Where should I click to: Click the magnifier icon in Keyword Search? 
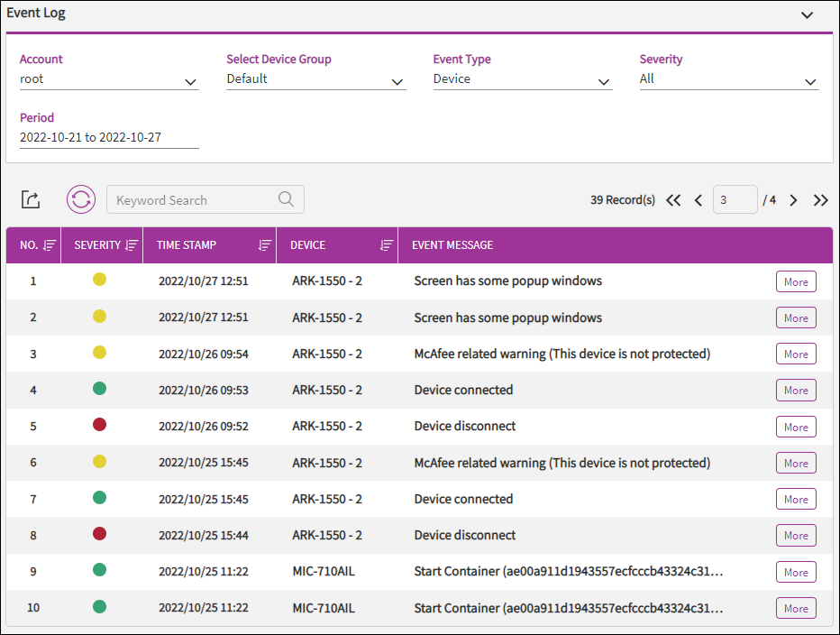(286, 200)
